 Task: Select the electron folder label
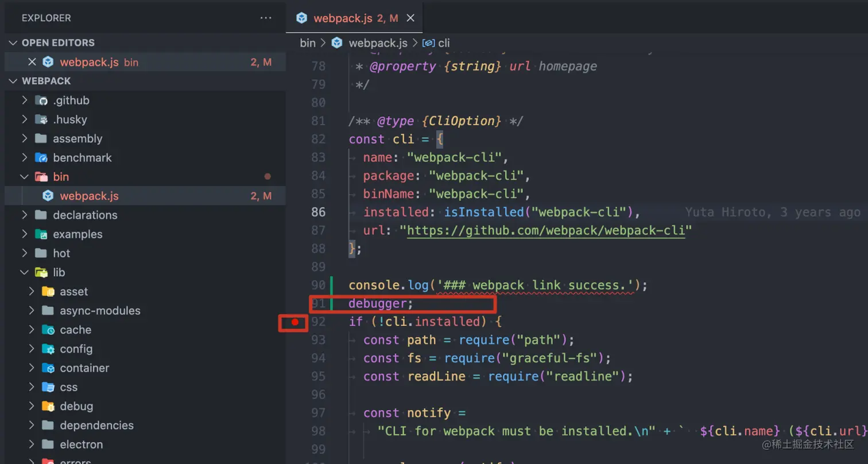(82, 444)
